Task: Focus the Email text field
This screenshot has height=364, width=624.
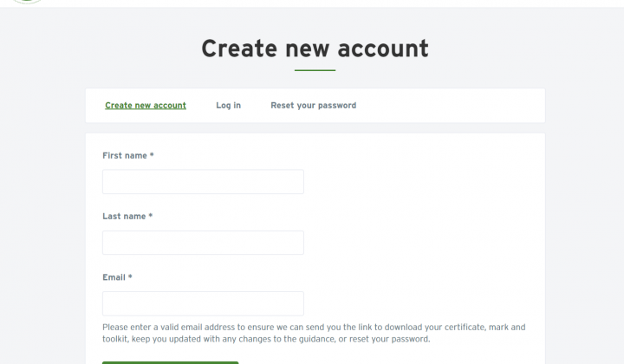Action: click(203, 303)
